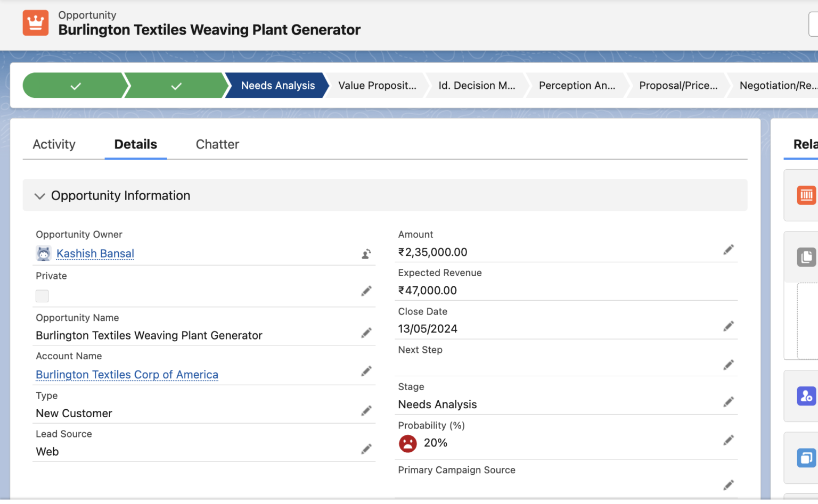Click the Stage value Needs Analysis
This screenshot has height=504, width=818.
tap(437, 404)
